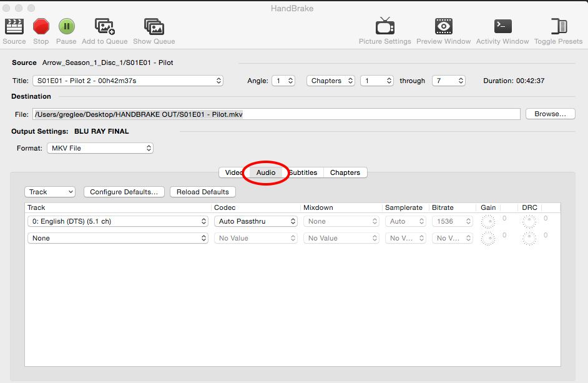
Task: Choose the English DTS 5.1 track dropdown
Action: click(118, 221)
